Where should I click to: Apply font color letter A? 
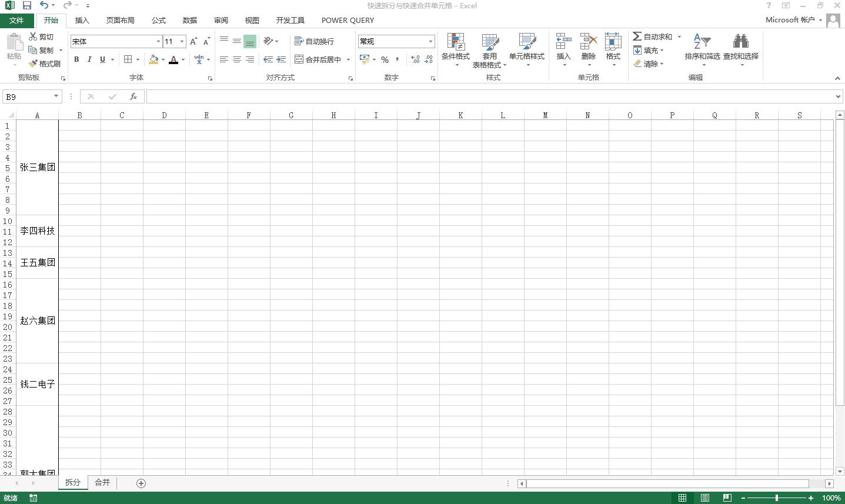click(x=173, y=59)
